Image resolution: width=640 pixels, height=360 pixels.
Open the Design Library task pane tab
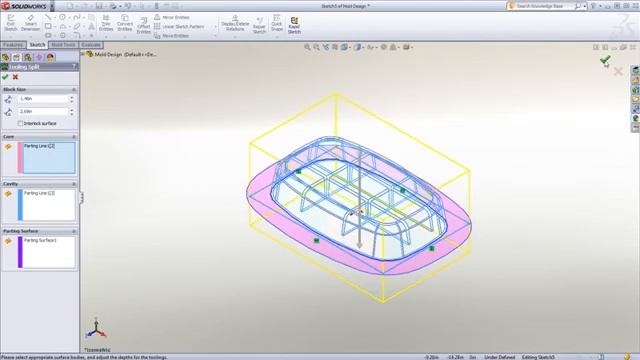click(x=635, y=80)
